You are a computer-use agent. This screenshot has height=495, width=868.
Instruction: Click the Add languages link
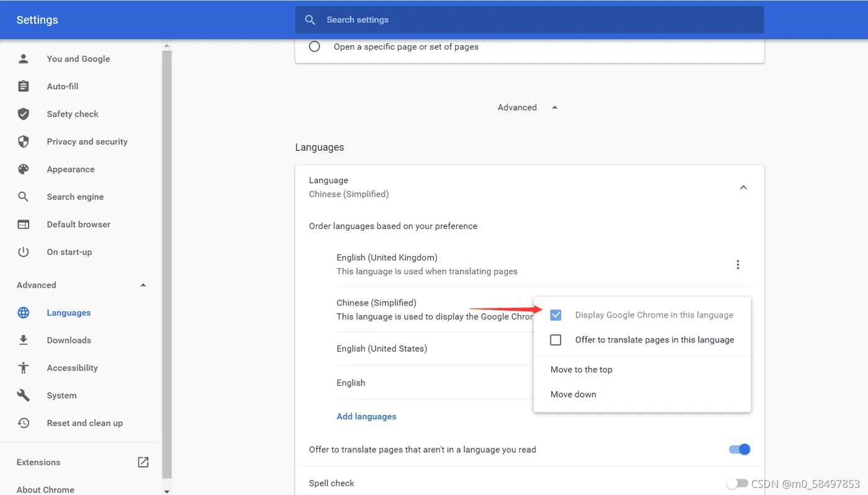(x=366, y=417)
